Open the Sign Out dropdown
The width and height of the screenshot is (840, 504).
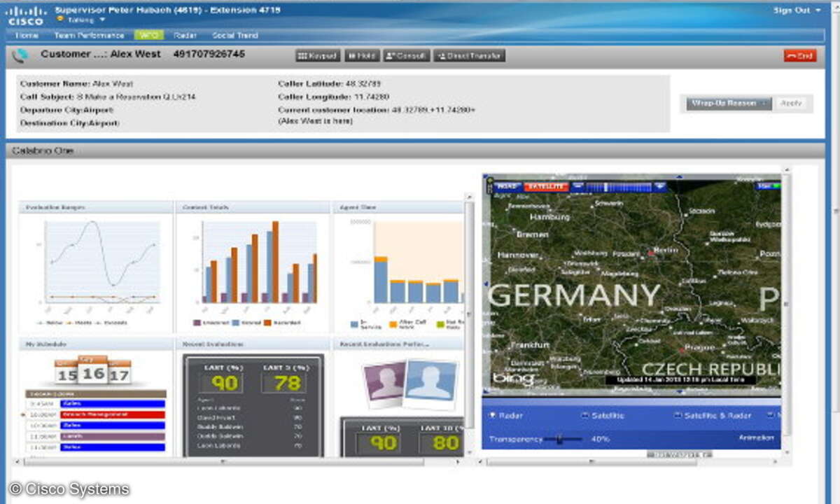pos(797,10)
